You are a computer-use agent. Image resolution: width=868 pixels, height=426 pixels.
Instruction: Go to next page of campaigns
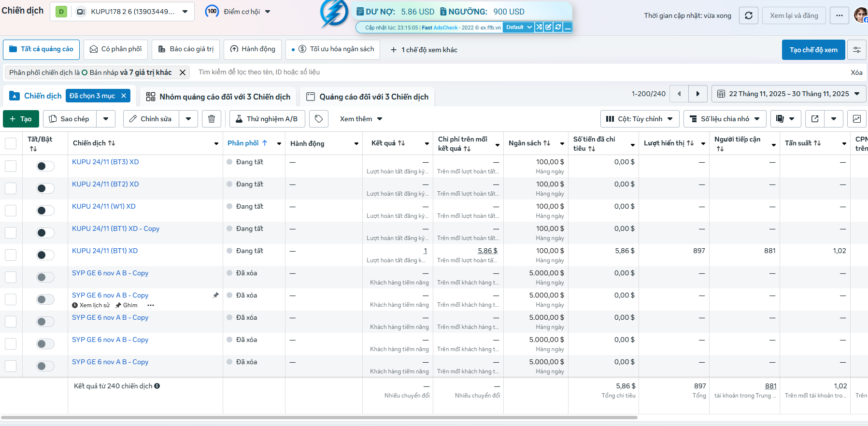click(x=698, y=94)
